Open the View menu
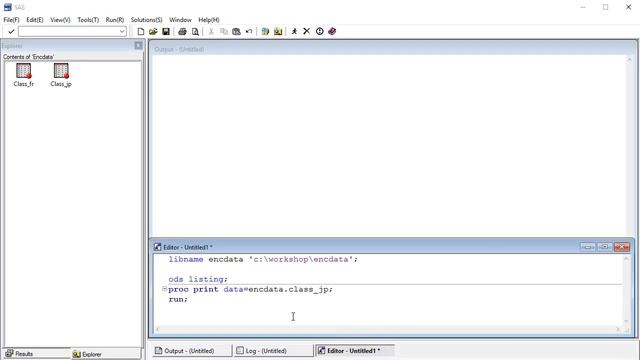This screenshot has width=640, height=360. 60,20
